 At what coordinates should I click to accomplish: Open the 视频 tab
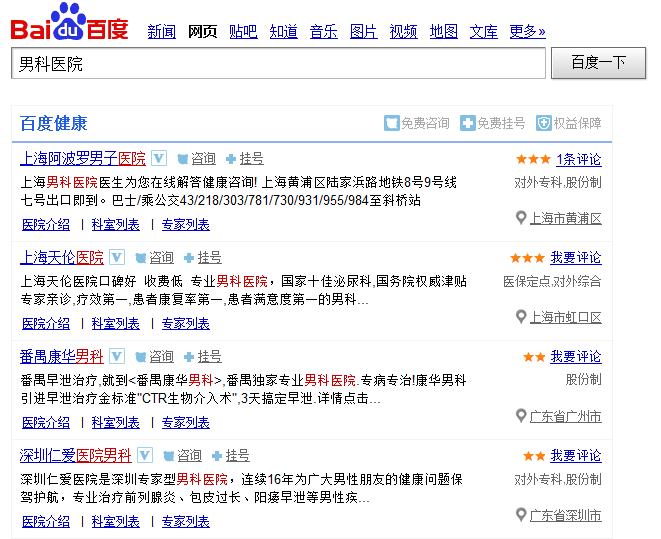click(x=403, y=32)
